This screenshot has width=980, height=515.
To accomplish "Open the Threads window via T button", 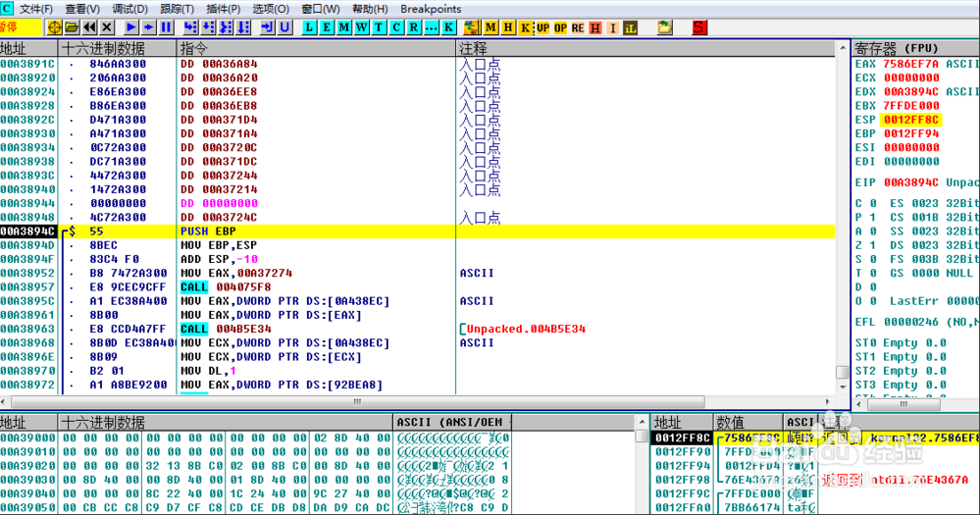I will (x=381, y=27).
